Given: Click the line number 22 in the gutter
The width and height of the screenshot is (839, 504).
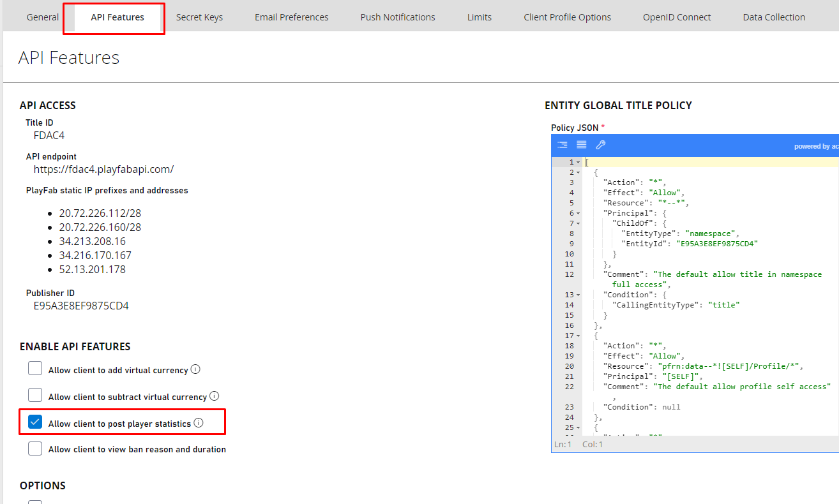Looking at the screenshot, I should (570, 387).
